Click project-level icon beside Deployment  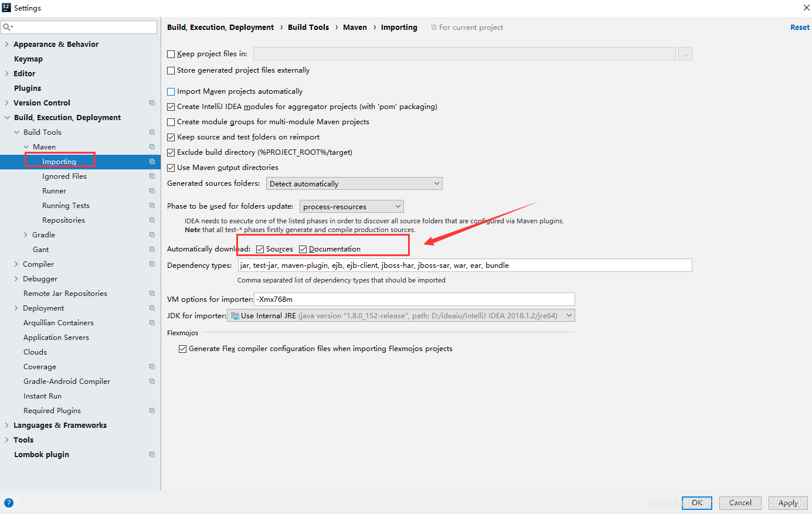tap(152, 308)
